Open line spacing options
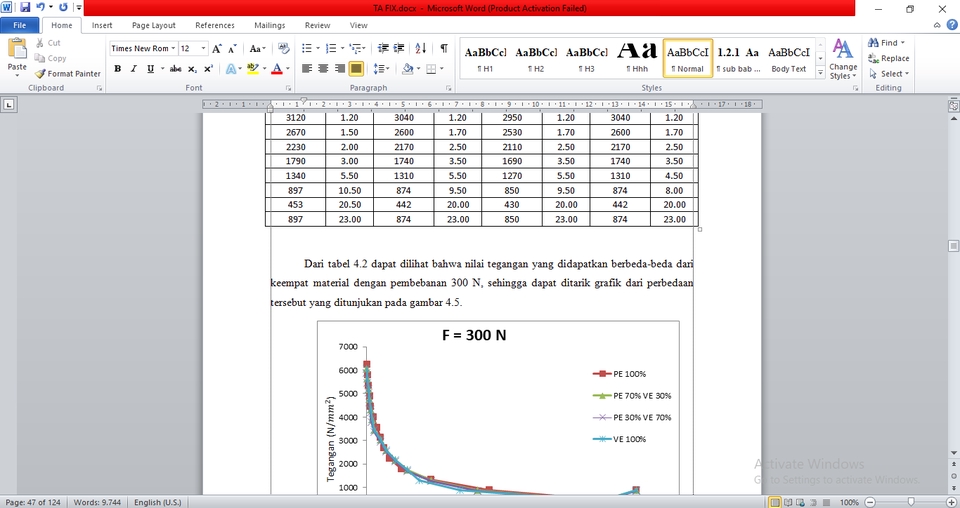This screenshot has width=960, height=508. 381,69
